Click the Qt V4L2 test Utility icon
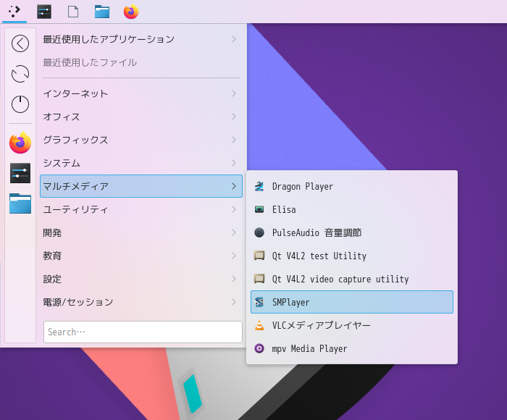This screenshot has height=420, width=507. point(259,256)
